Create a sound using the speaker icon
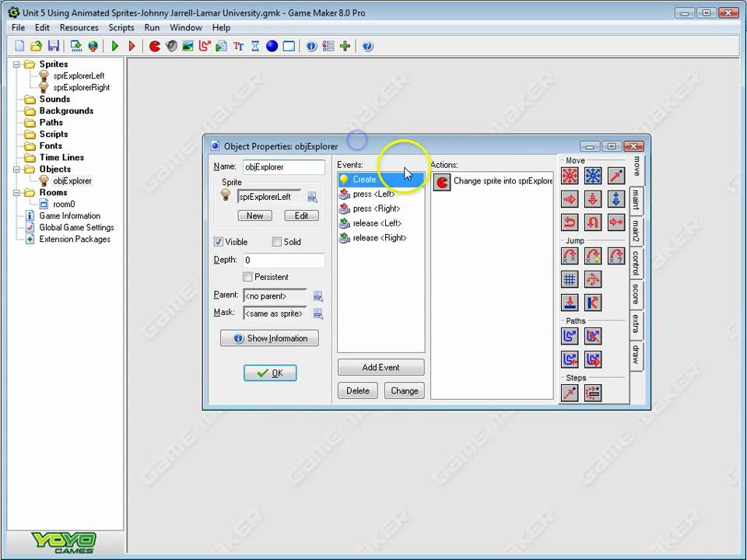Viewport: 747px width, 560px height. [171, 46]
